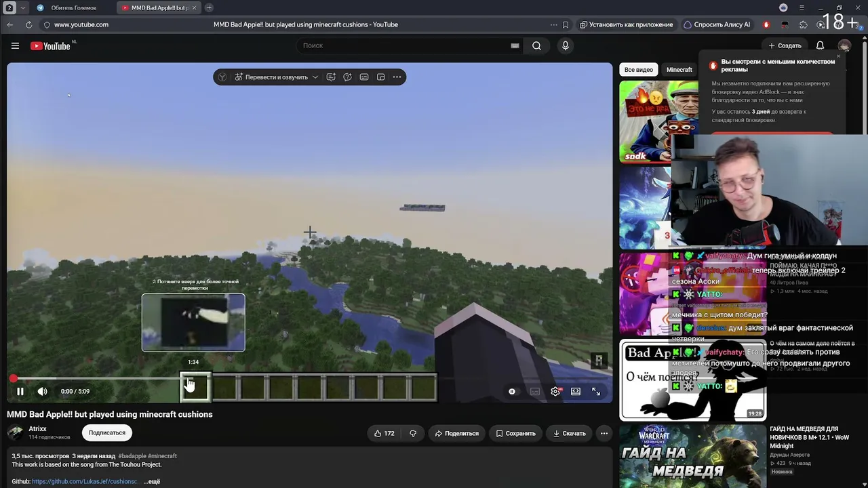This screenshot has width=868, height=488.
Task: Pause the video playback
Action: (20, 391)
